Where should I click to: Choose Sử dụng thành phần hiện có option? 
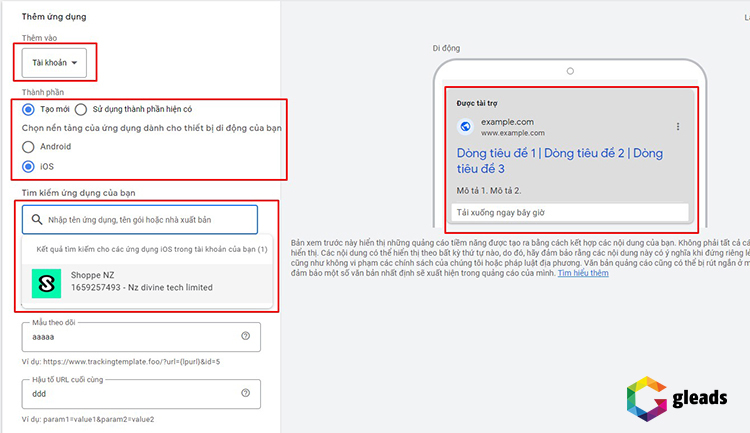(82, 109)
